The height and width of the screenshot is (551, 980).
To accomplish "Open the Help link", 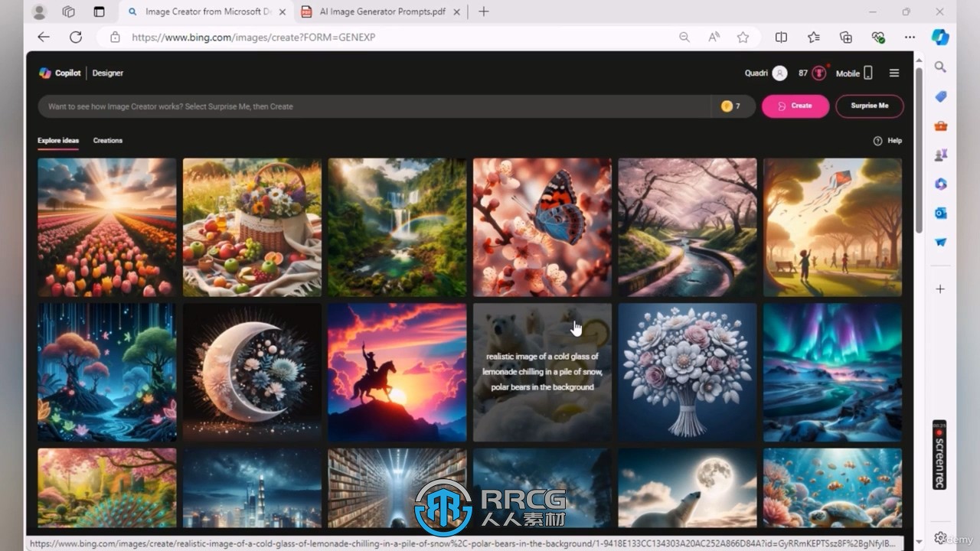I will (x=887, y=141).
